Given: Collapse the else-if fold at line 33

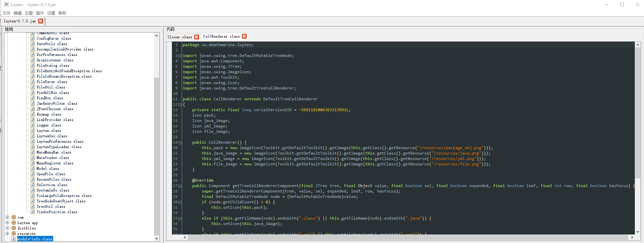Looking at the screenshot, I should pos(180,219).
